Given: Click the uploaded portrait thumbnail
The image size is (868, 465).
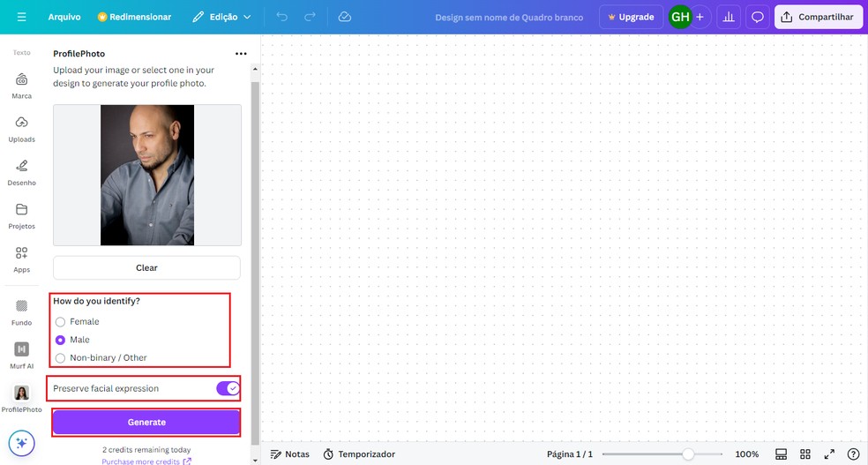Looking at the screenshot, I should 147,175.
